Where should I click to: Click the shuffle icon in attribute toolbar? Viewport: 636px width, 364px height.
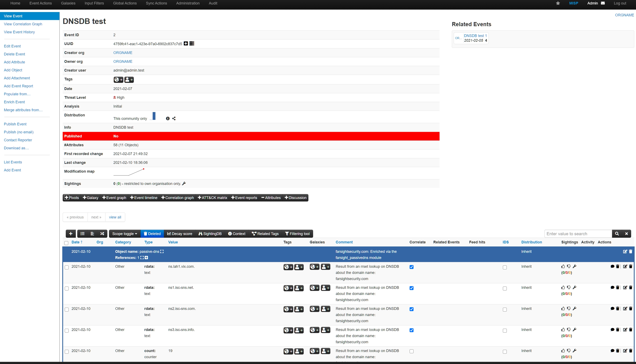click(x=102, y=234)
